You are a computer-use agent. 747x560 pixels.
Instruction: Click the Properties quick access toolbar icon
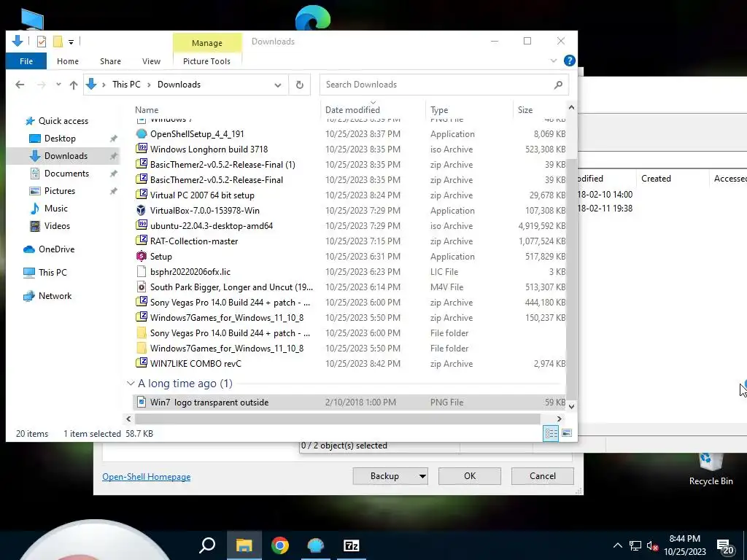coord(42,42)
